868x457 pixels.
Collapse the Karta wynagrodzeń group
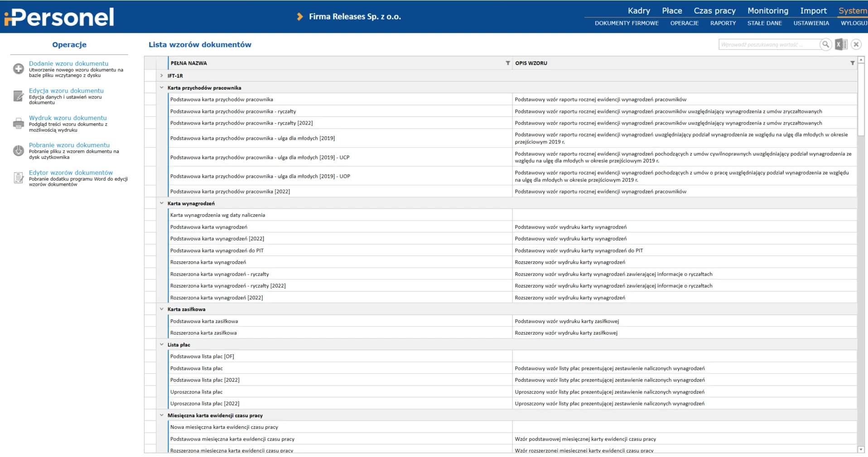(x=162, y=203)
